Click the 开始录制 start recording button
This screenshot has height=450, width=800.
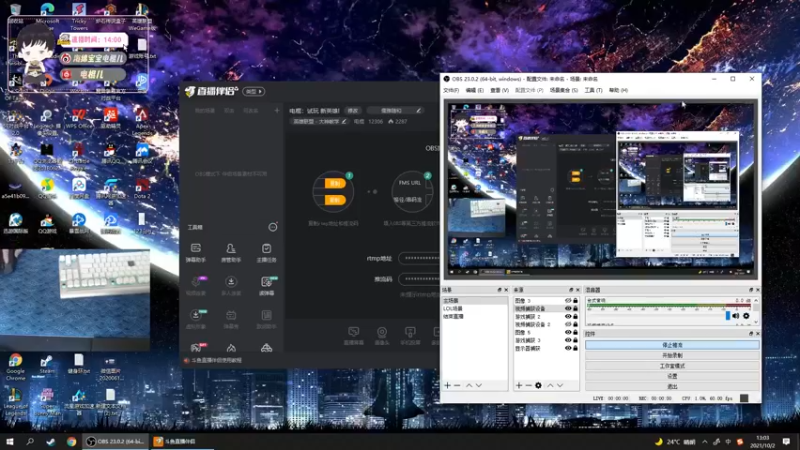click(672, 356)
